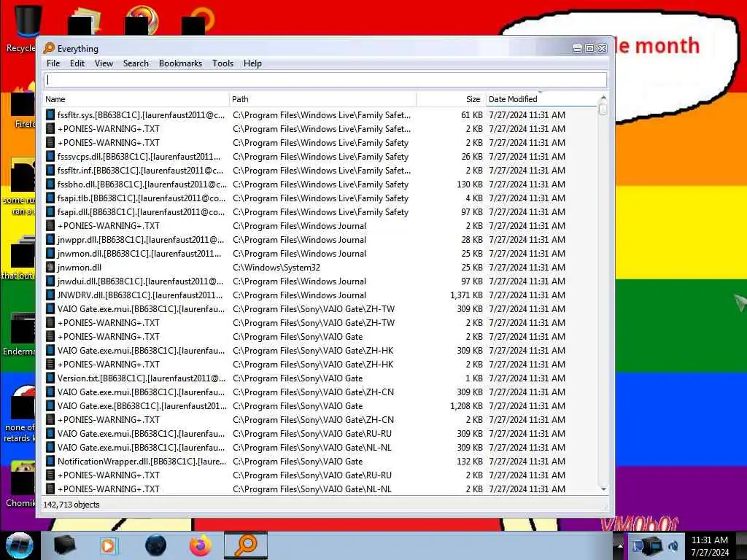Open the View menu

(104, 63)
